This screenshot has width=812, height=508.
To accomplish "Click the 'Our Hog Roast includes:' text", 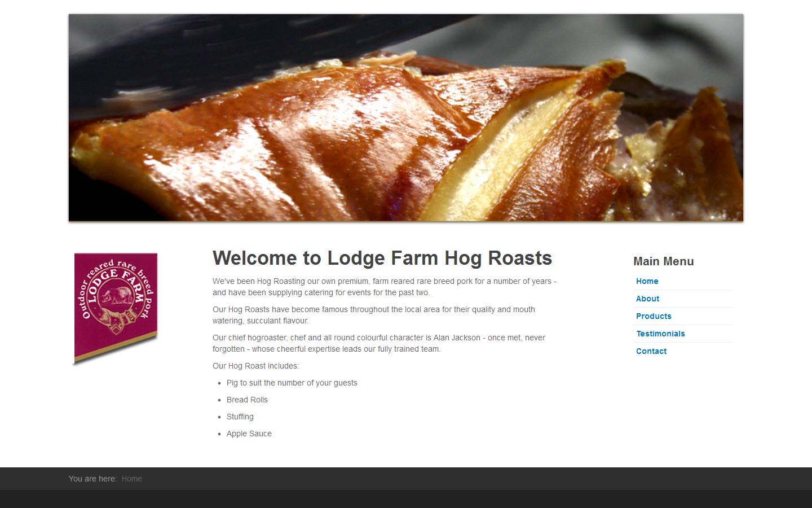I will tap(255, 366).
